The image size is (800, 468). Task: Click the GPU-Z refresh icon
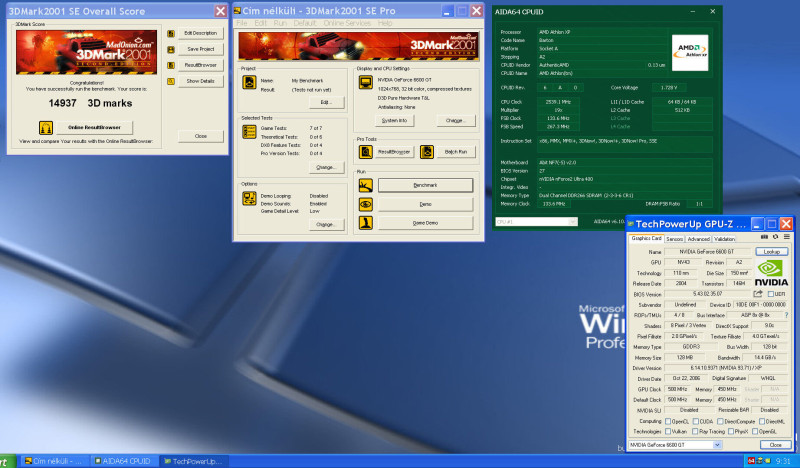776,237
